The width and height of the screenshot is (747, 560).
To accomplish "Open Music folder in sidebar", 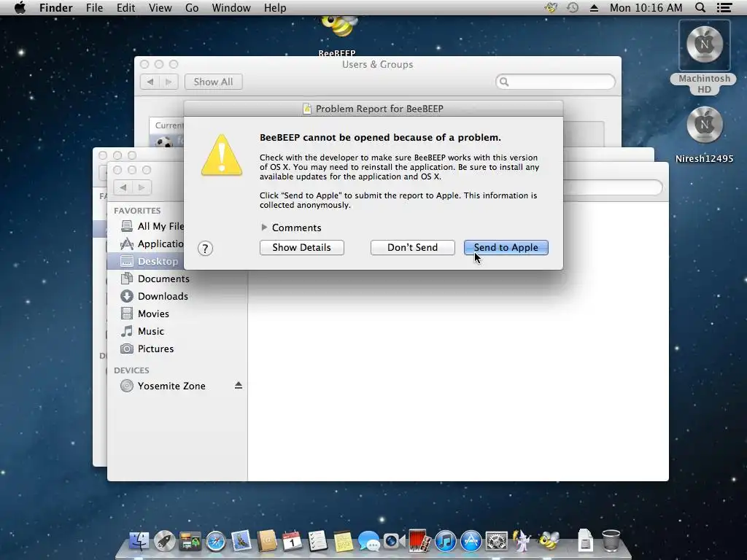I will [142, 332].
